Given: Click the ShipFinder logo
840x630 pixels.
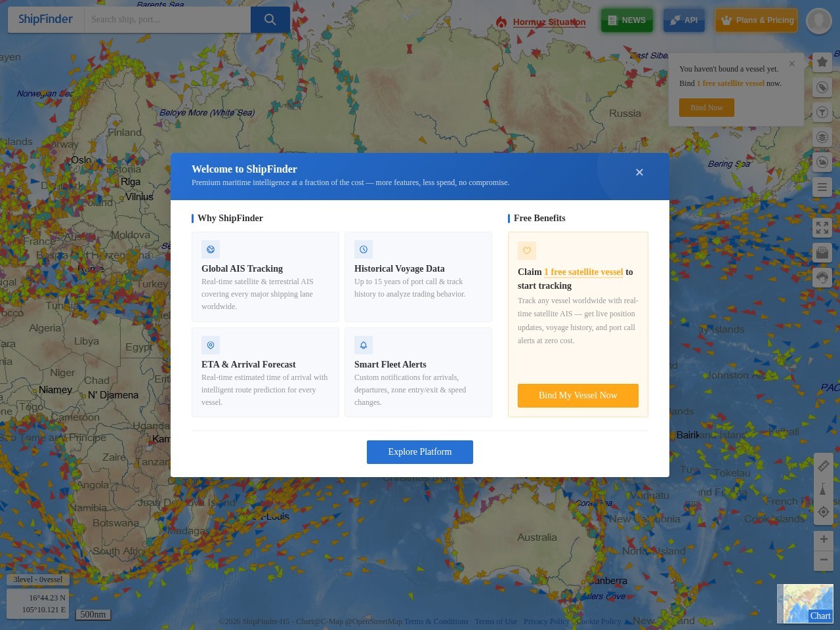Looking at the screenshot, I should [x=45, y=20].
